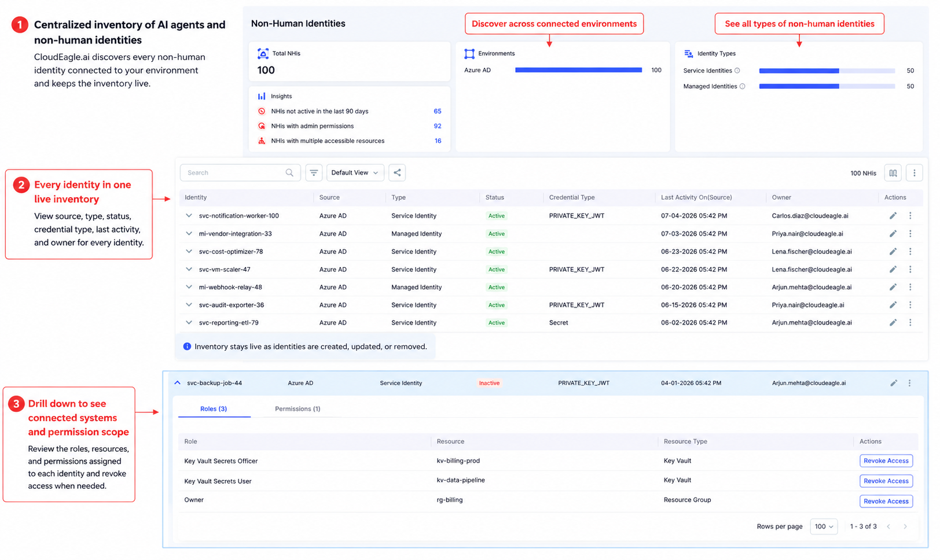Screen dimensions: 940x560
Task: Open more actions for mi-vendor-integration-33
Action: click(x=910, y=234)
